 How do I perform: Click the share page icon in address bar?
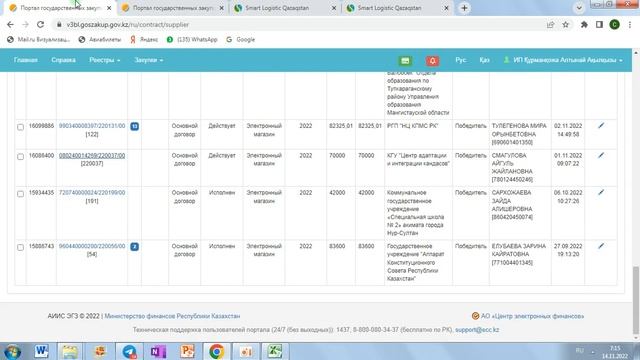(x=550, y=24)
